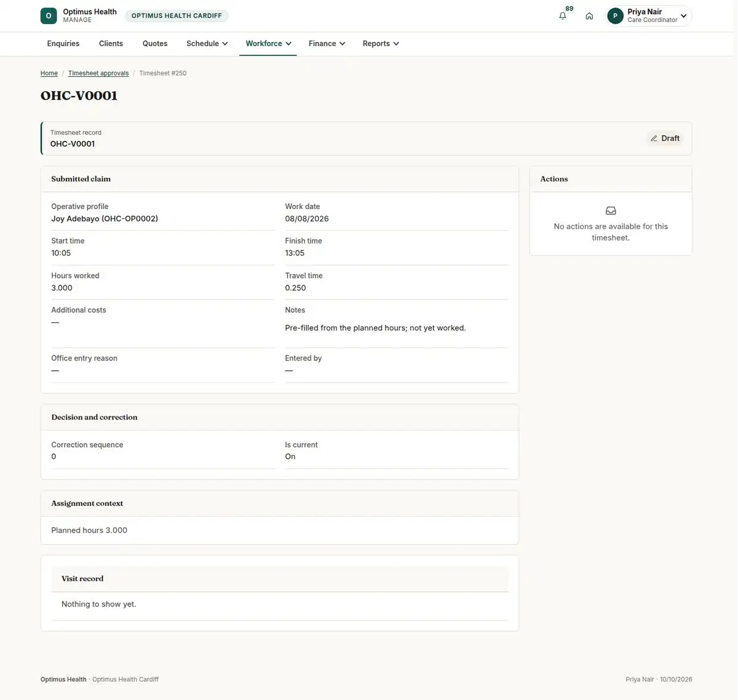Open the notifications bell
This screenshot has width=738, height=700.
pyautogui.click(x=563, y=16)
